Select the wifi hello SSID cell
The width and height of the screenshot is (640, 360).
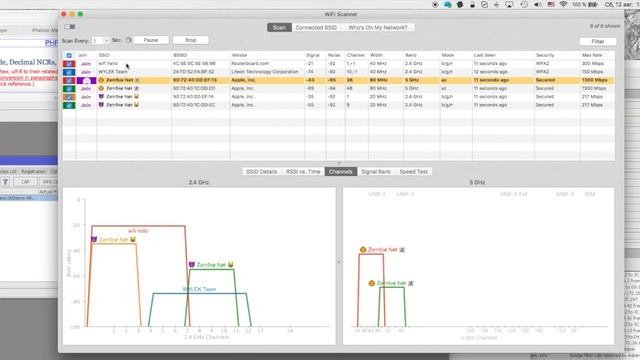click(x=134, y=64)
